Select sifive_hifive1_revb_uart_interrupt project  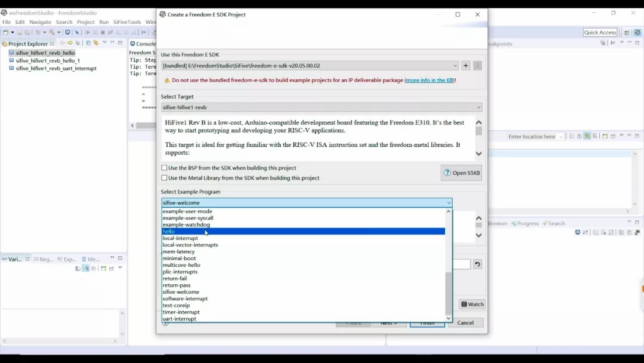56,68
